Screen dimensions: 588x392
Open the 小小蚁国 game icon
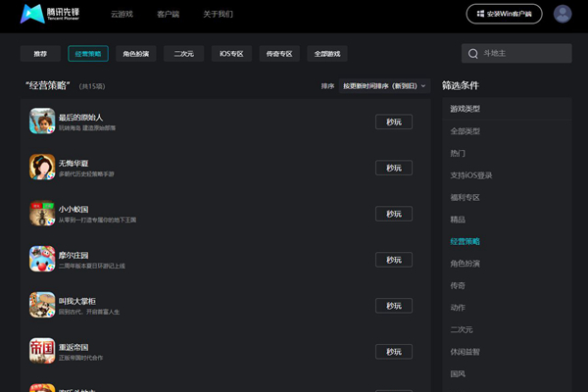point(42,213)
